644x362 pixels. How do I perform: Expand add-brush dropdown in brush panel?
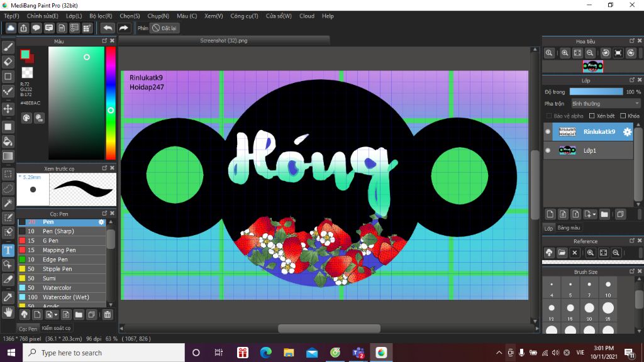coord(55,315)
